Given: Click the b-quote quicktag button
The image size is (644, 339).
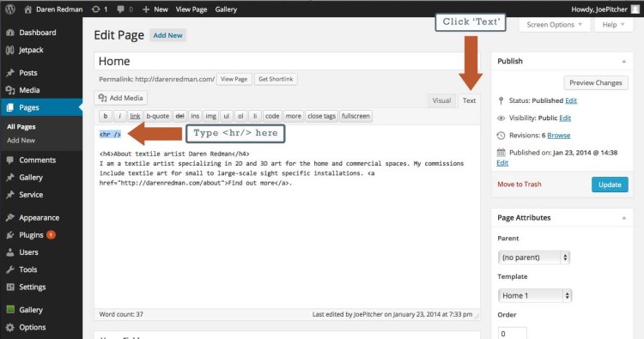Looking at the screenshot, I should (158, 116).
